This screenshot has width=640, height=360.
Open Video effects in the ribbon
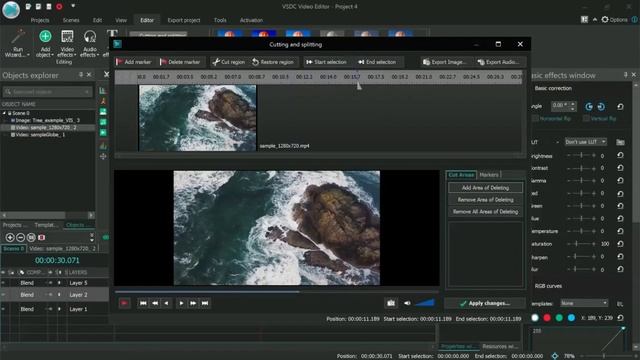67,43
